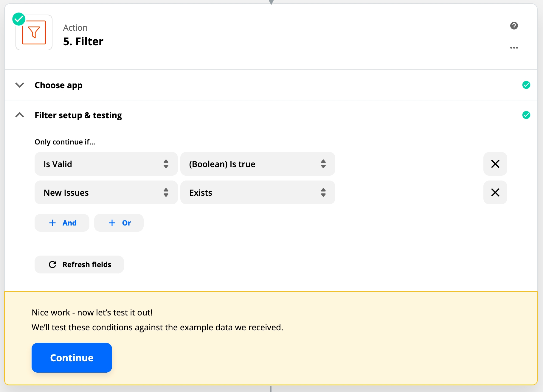
Task: Click Refresh fields button
Action: (79, 265)
